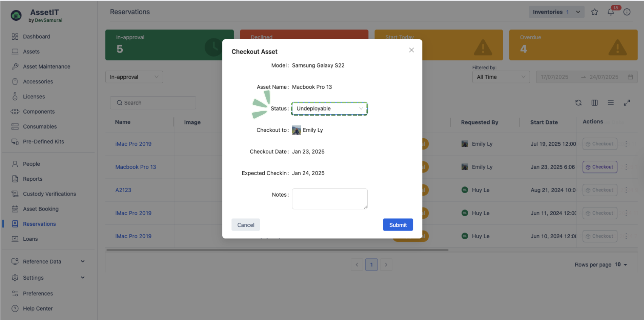Open Custody Verifications page
Image resolution: width=644 pixels, height=320 pixels.
point(49,194)
